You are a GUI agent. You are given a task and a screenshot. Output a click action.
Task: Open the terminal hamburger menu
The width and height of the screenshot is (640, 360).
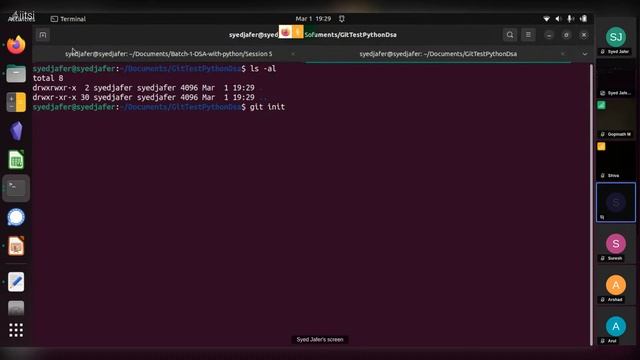[528, 35]
